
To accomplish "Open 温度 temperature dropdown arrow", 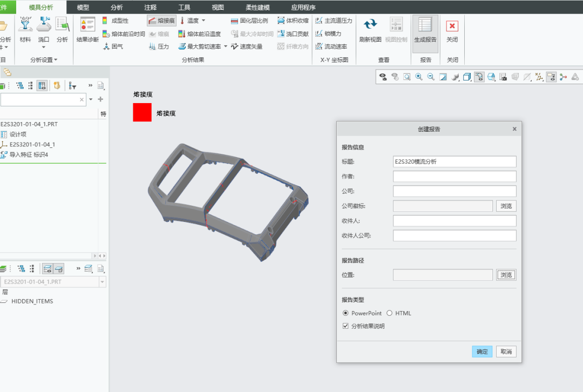I will tap(204, 21).
